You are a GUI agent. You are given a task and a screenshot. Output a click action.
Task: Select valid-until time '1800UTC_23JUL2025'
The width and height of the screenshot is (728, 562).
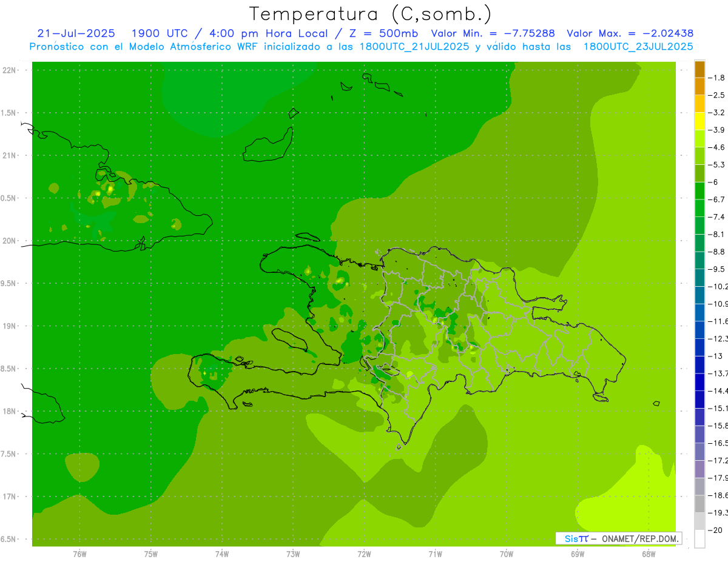(638, 46)
